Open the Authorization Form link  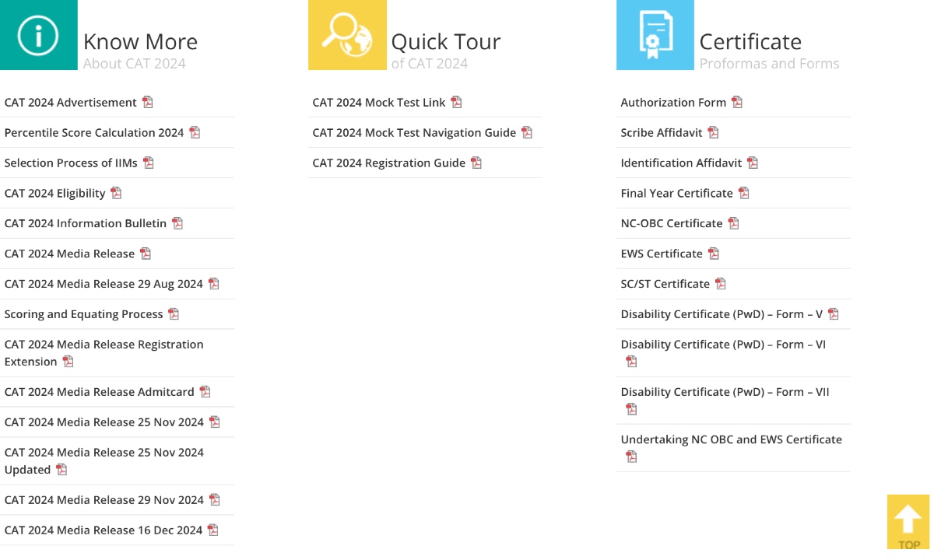tap(673, 103)
